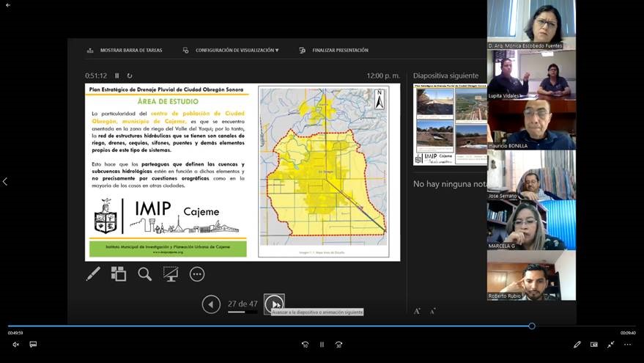Restart the presentation timer
Screen dimensions: 644x363
tap(130, 76)
